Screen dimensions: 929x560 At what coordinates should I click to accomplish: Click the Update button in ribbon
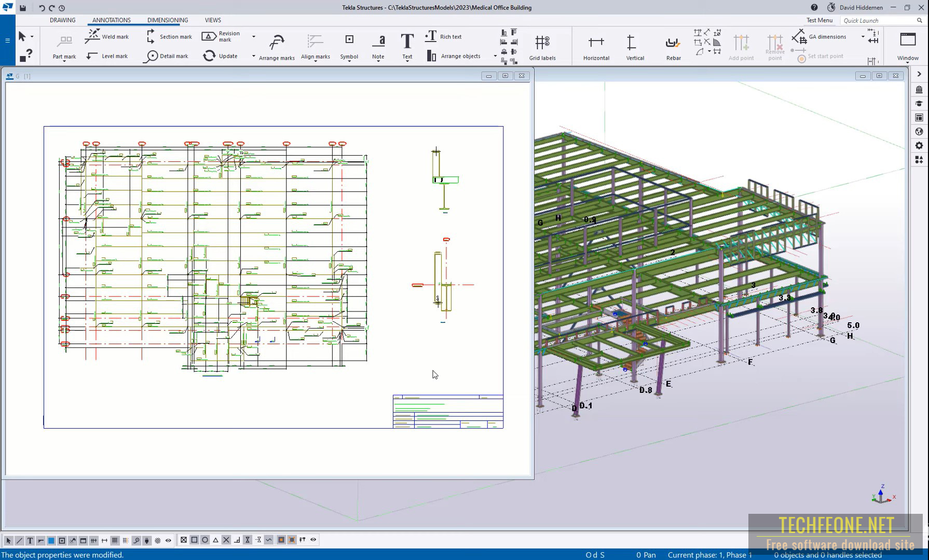click(x=220, y=56)
